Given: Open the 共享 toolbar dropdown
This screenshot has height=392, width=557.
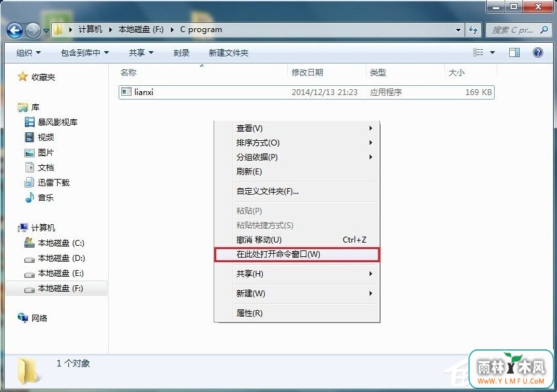Looking at the screenshot, I should pyautogui.click(x=141, y=53).
